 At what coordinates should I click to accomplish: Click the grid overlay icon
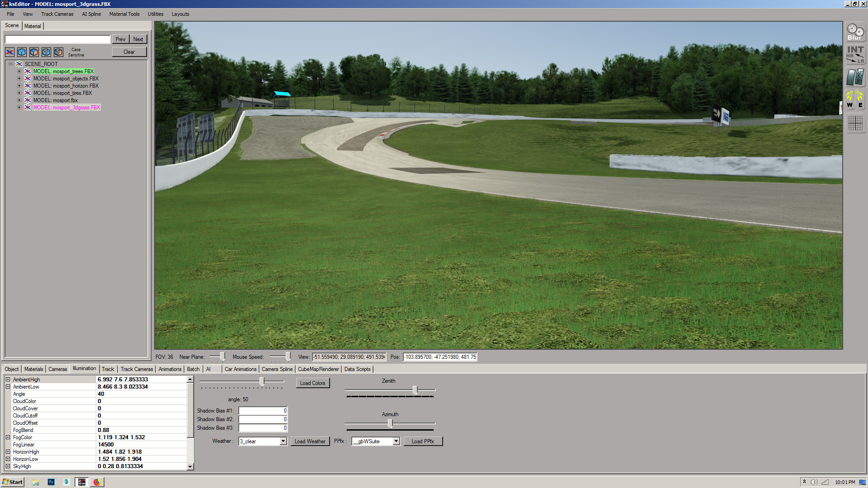tap(855, 123)
